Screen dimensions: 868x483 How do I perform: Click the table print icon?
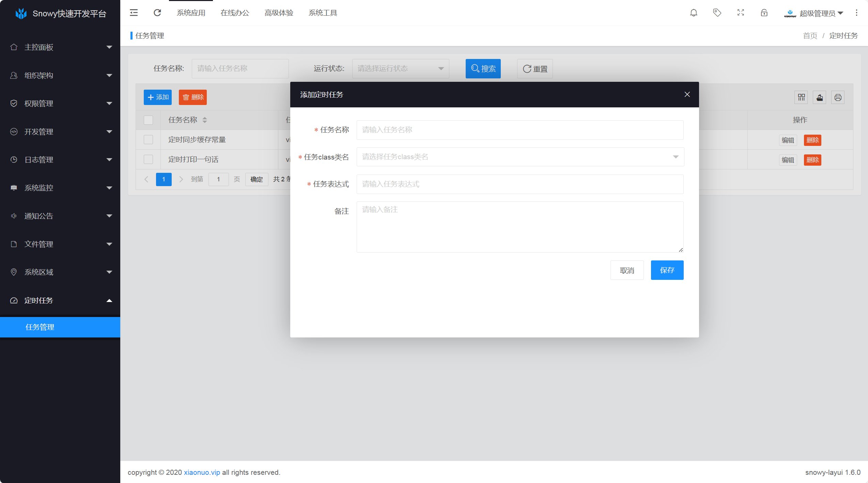pos(838,97)
